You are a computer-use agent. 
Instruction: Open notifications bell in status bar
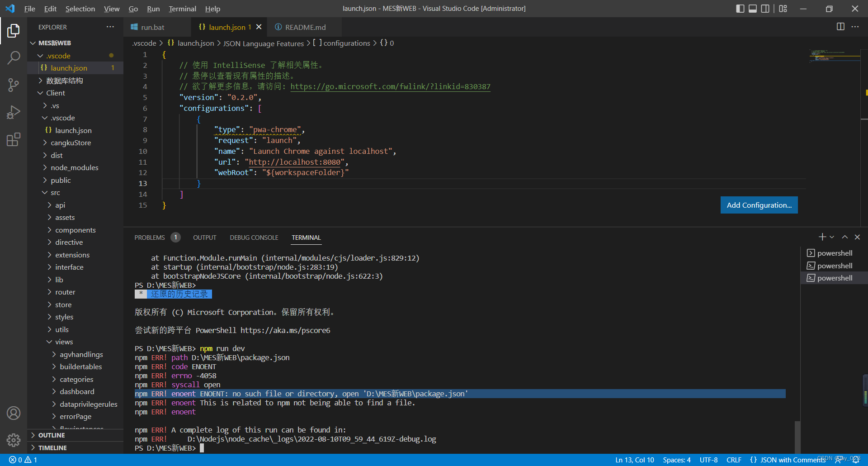click(x=856, y=460)
